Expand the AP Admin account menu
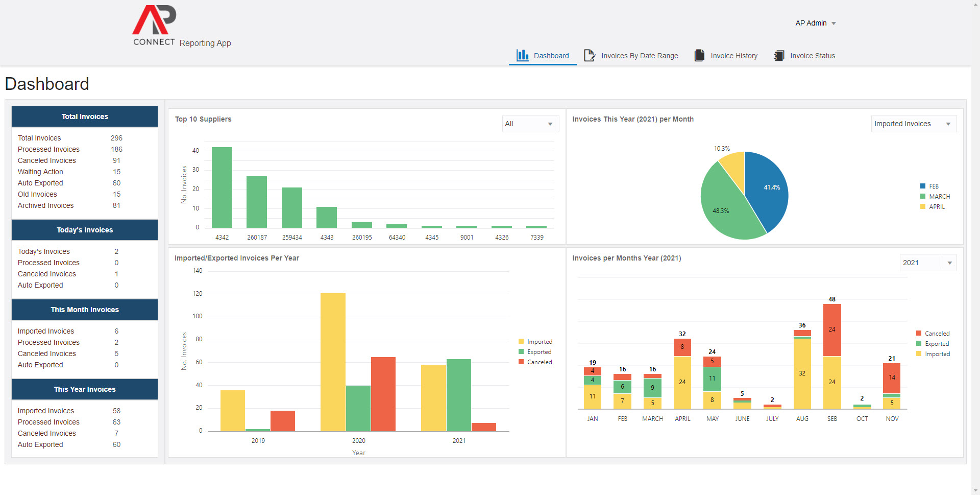Viewport: 980px width, 495px height. [834, 23]
